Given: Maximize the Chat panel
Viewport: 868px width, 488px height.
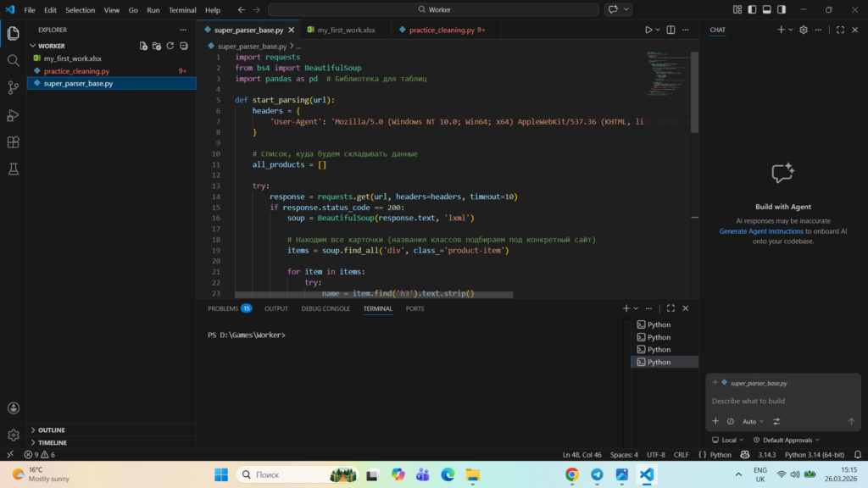Looking at the screenshot, I should pos(840,30).
